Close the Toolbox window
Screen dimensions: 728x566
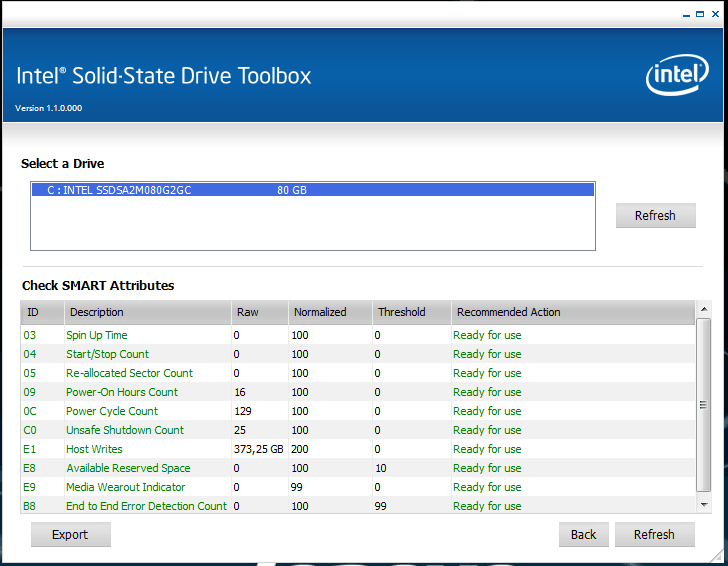tap(715, 14)
